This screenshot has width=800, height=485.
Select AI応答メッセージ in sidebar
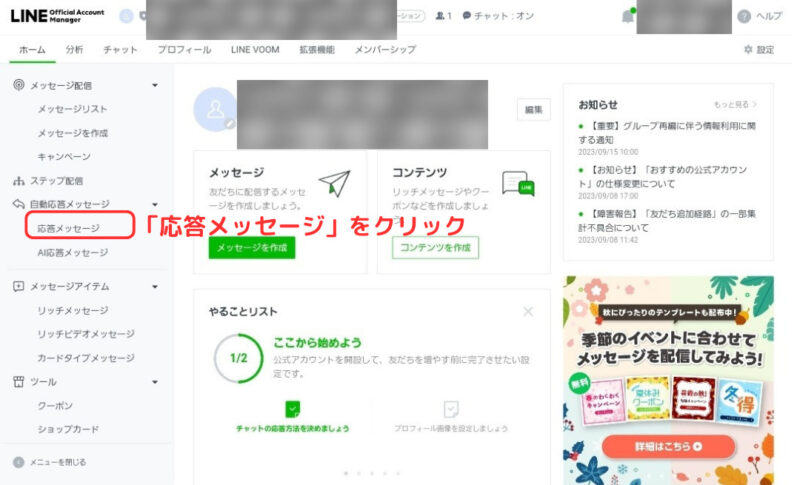(72, 252)
